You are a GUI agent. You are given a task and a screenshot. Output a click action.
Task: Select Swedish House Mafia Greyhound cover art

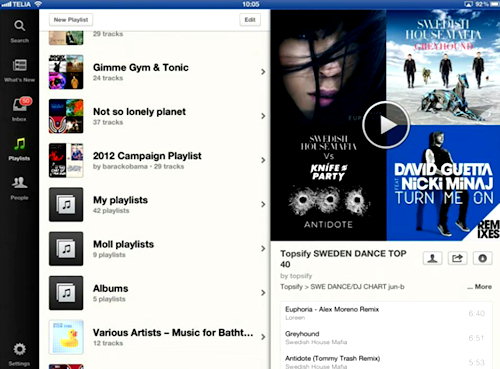[443, 67]
